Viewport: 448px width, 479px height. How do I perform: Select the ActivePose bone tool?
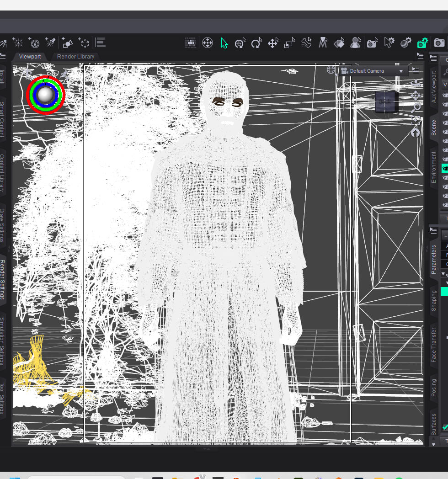click(x=306, y=43)
